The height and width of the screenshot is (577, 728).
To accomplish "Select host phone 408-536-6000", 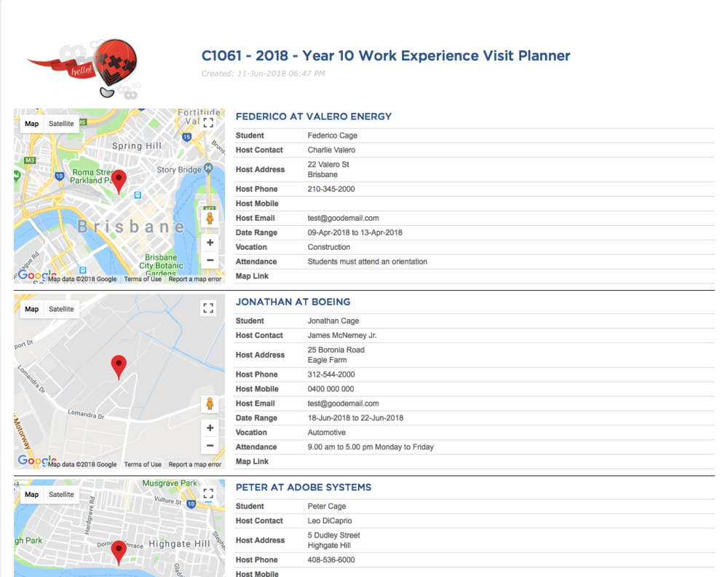I will 331,560.
